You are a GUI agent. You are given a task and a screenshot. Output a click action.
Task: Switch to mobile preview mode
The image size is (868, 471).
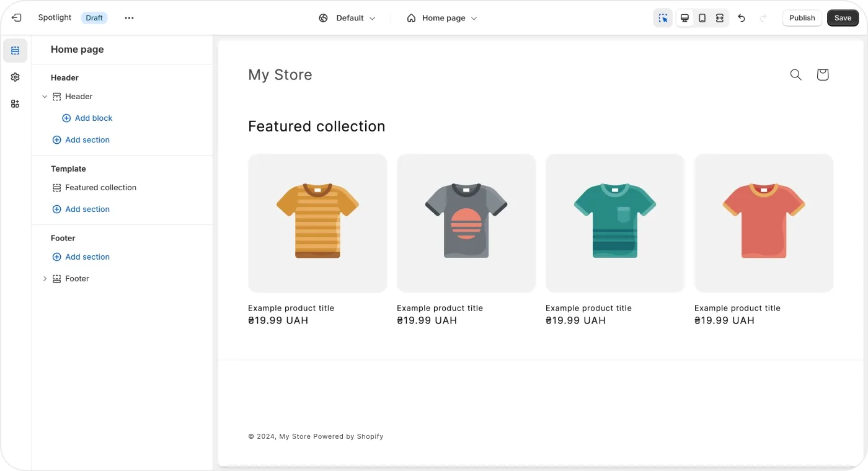(x=702, y=18)
